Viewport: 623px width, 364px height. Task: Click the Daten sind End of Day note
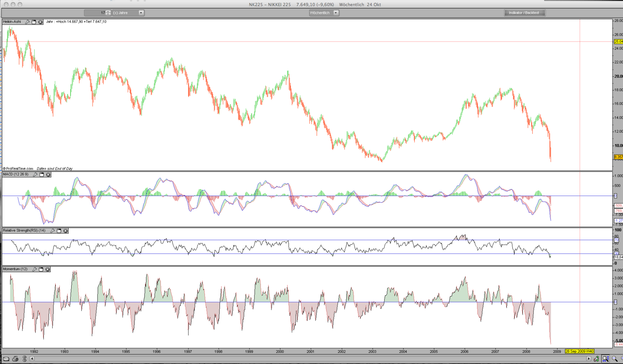pos(54,169)
